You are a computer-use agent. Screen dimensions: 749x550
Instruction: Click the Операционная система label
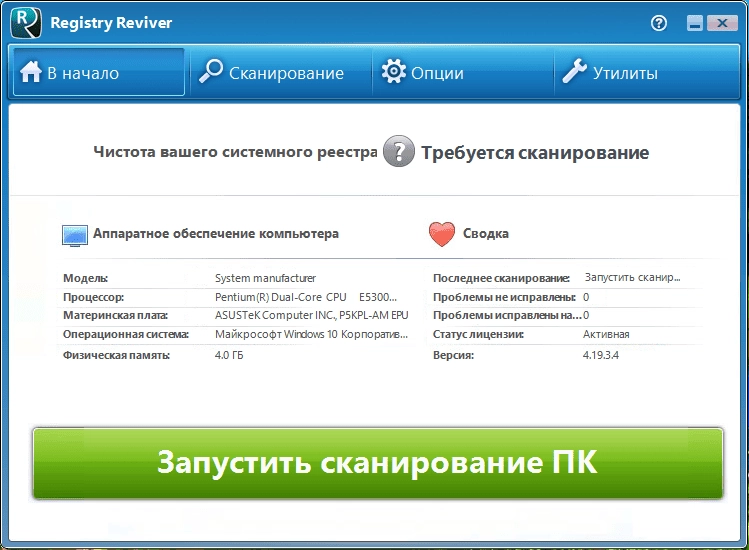(x=126, y=334)
